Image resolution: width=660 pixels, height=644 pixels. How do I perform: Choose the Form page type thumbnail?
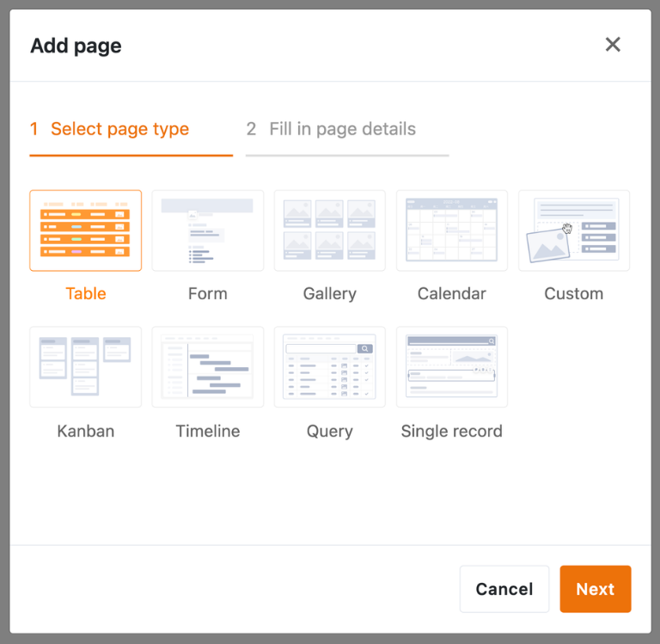207,230
